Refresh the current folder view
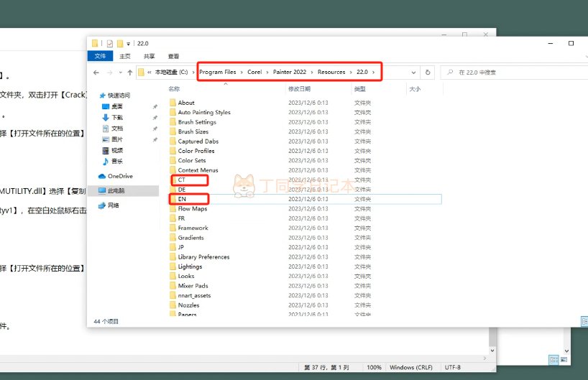The width and height of the screenshot is (588, 380). click(428, 73)
